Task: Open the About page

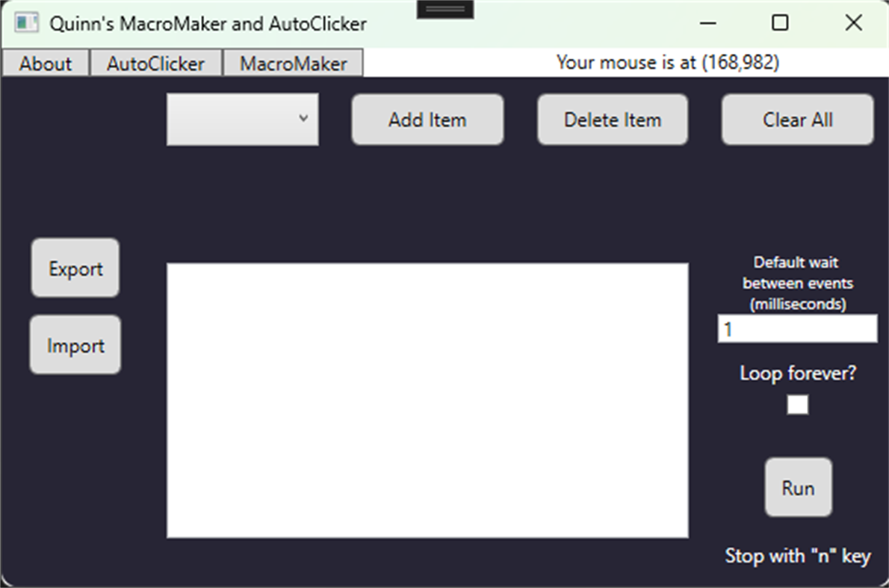Action: pyautogui.click(x=46, y=63)
